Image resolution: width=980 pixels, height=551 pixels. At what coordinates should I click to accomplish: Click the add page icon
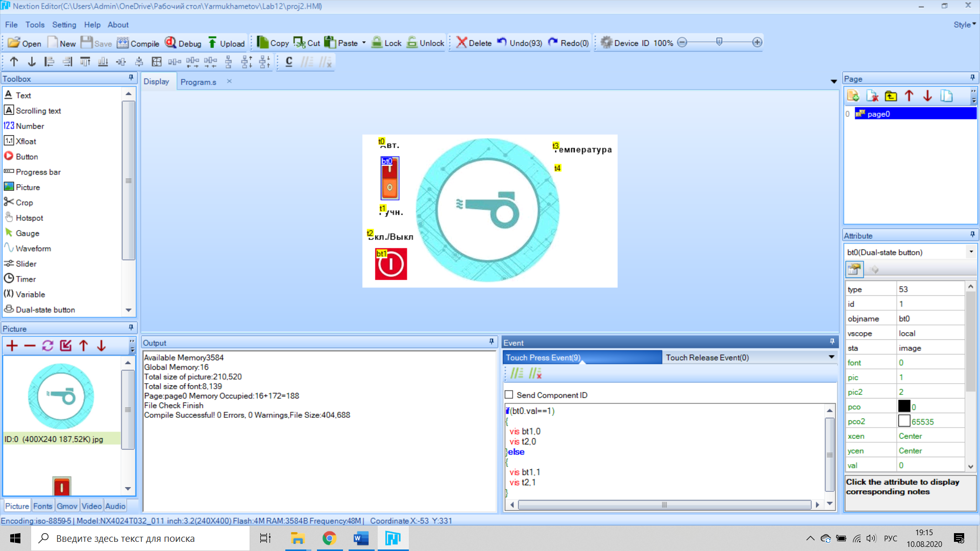click(853, 96)
